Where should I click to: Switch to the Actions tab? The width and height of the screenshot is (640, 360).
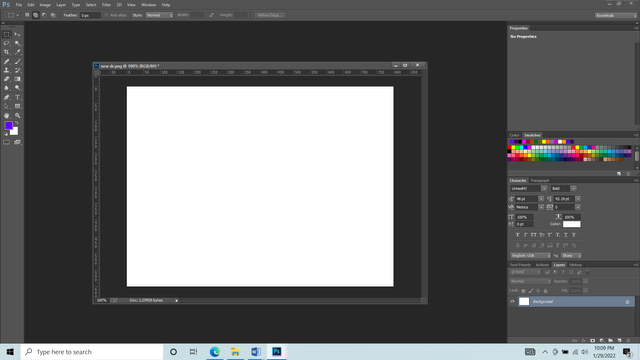pyautogui.click(x=542, y=265)
